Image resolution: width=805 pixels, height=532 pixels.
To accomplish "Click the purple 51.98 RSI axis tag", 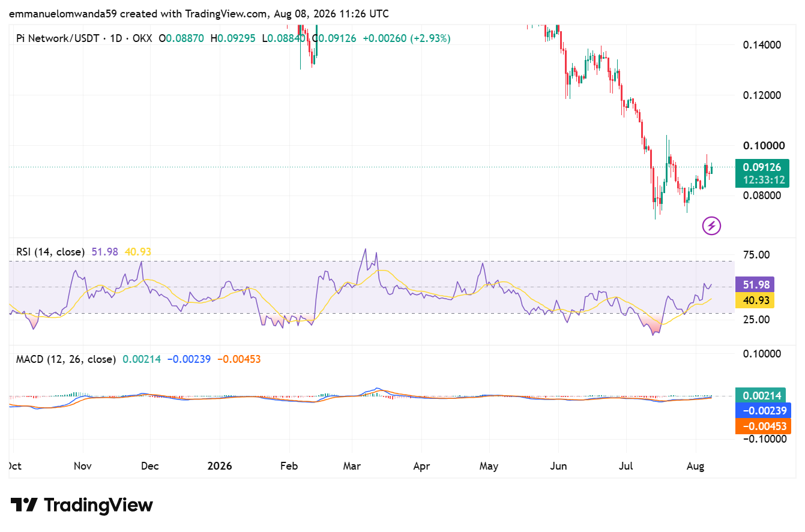I will [x=755, y=285].
